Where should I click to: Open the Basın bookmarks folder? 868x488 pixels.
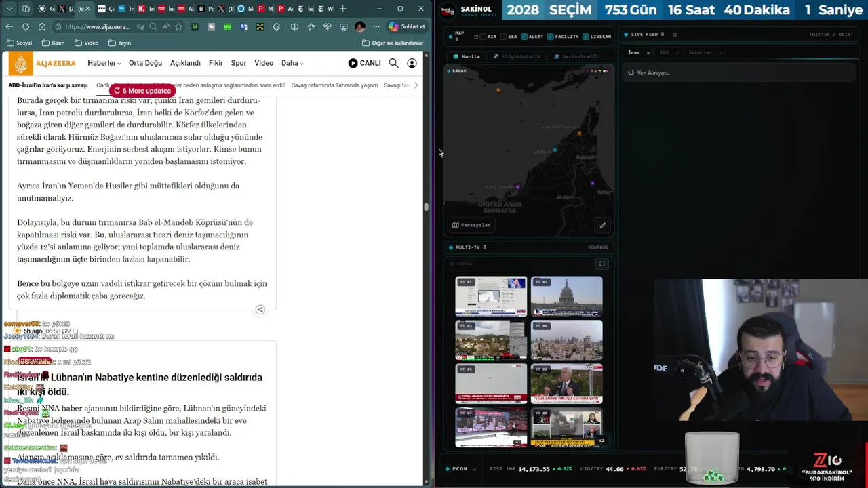[53, 43]
